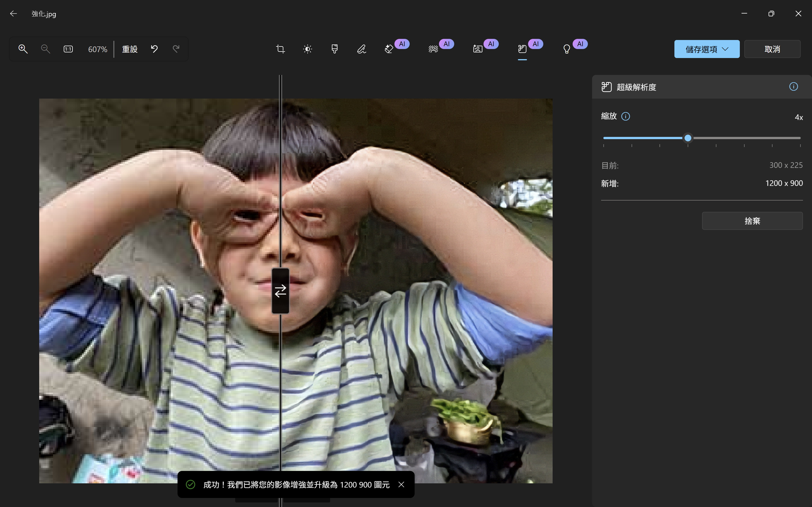Dismiss the success notification toast

401,484
